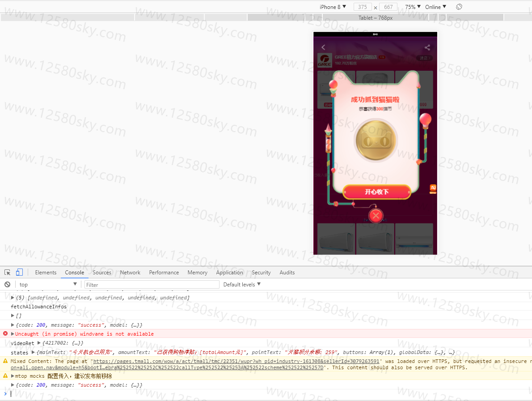532x401 pixels.
Task: Expand the states mainText object
Action: pos(33,352)
